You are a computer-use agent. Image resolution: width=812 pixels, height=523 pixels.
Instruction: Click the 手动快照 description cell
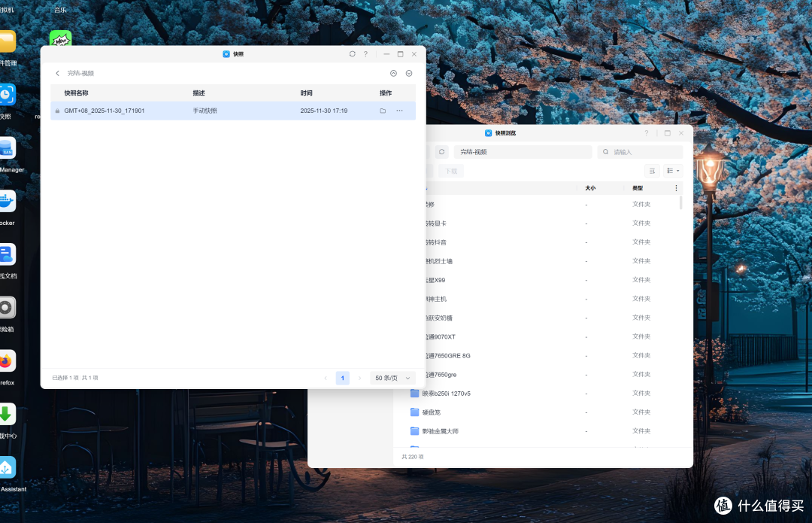[x=205, y=111]
